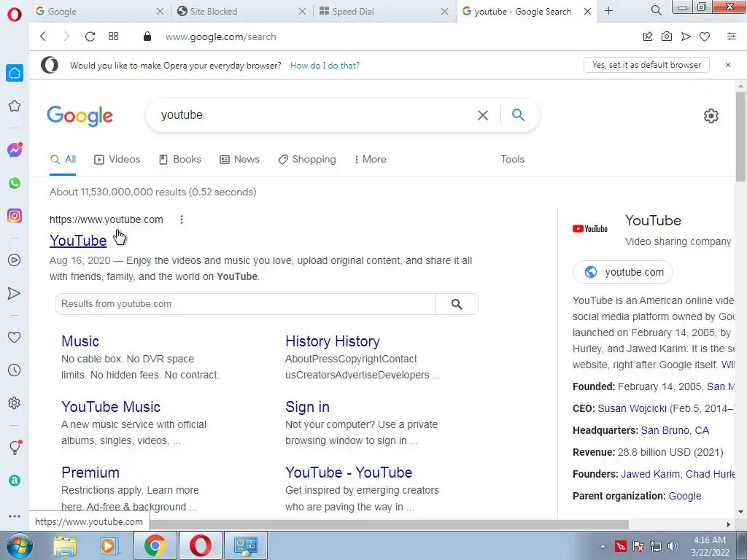Switch to the Site Blocked tab
This screenshot has height=560, width=747.
[242, 11]
